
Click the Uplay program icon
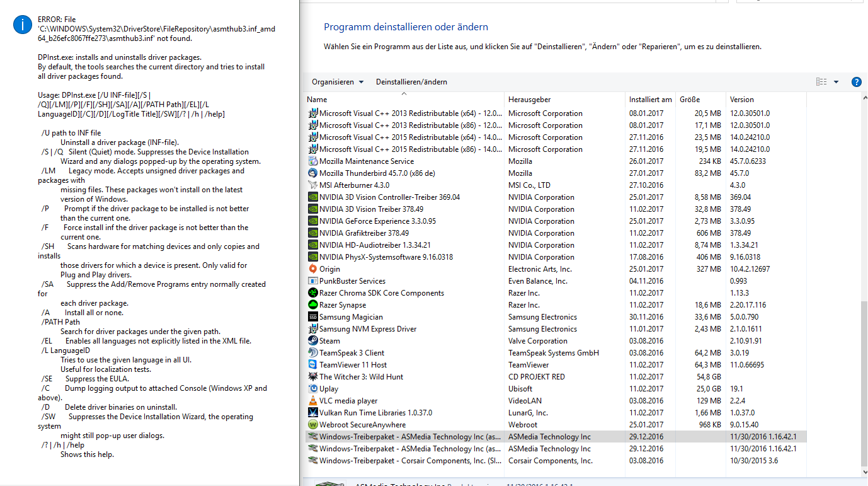[x=313, y=389]
